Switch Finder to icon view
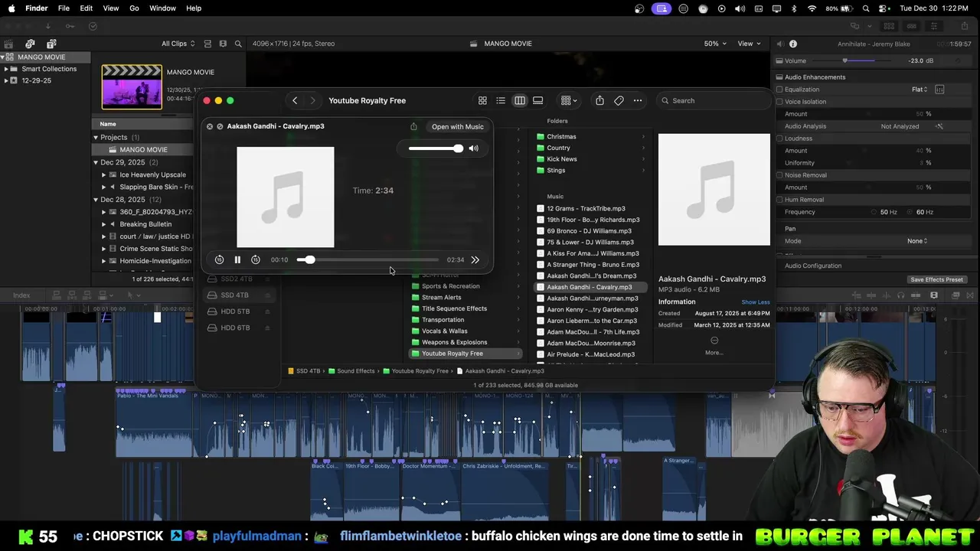The width and height of the screenshot is (980, 551). click(x=482, y=100)
